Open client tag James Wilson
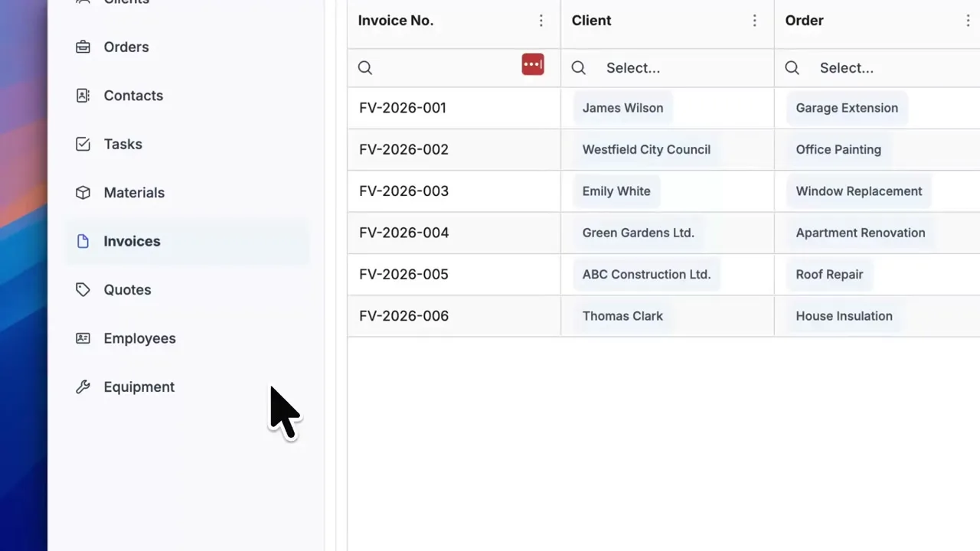This screenshot has height=551, width=980. (x=622, y=108)
